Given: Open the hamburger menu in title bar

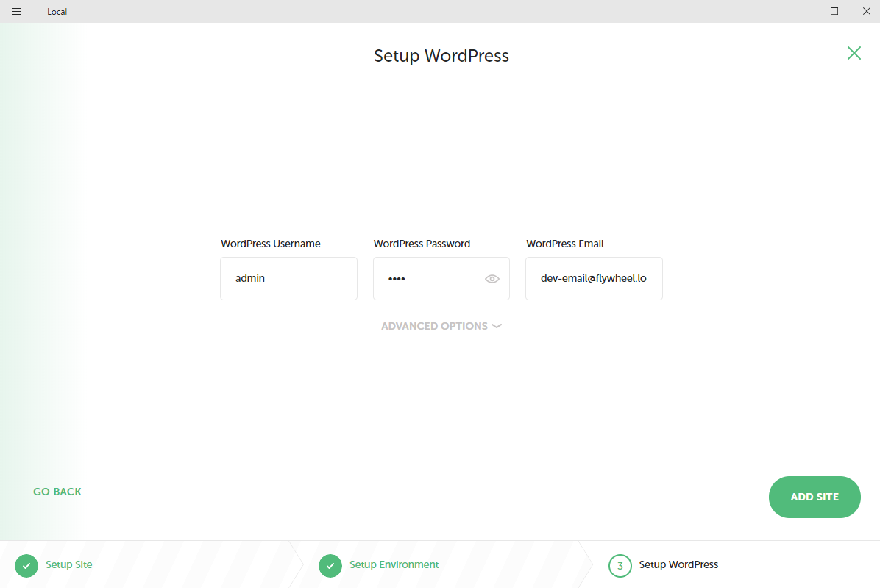Looking at the screenshot, I should click(16, 12).
